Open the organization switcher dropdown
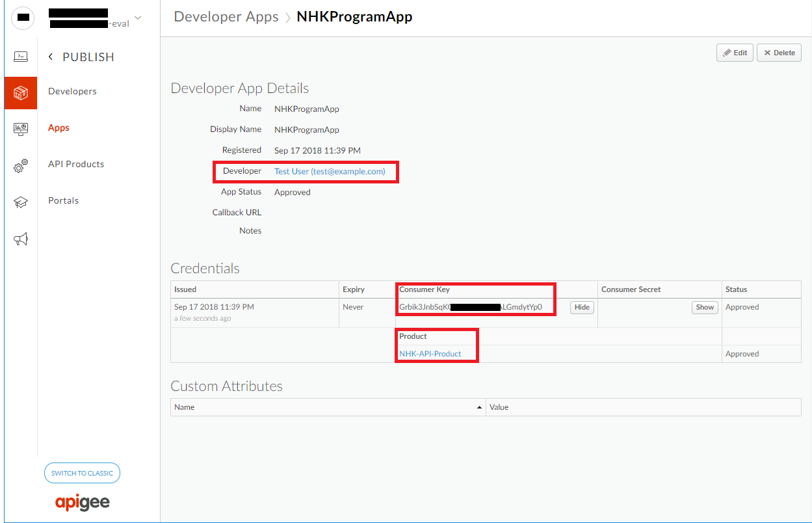Viewport: 812px width, 523px height. 137,18
